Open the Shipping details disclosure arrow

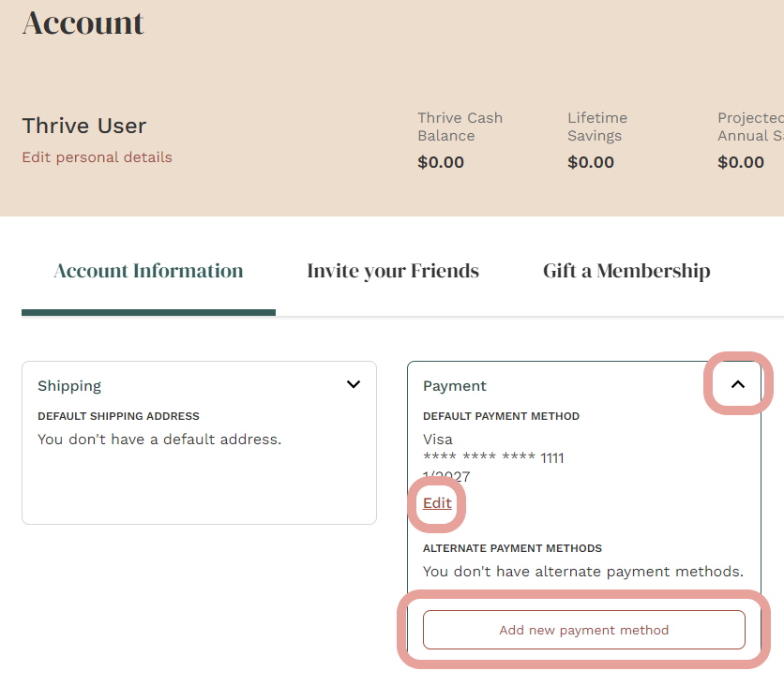tap(354, 384)
